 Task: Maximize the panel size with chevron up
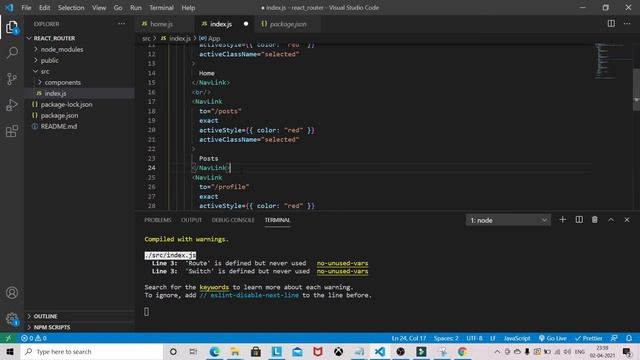[x=611, y=220]
